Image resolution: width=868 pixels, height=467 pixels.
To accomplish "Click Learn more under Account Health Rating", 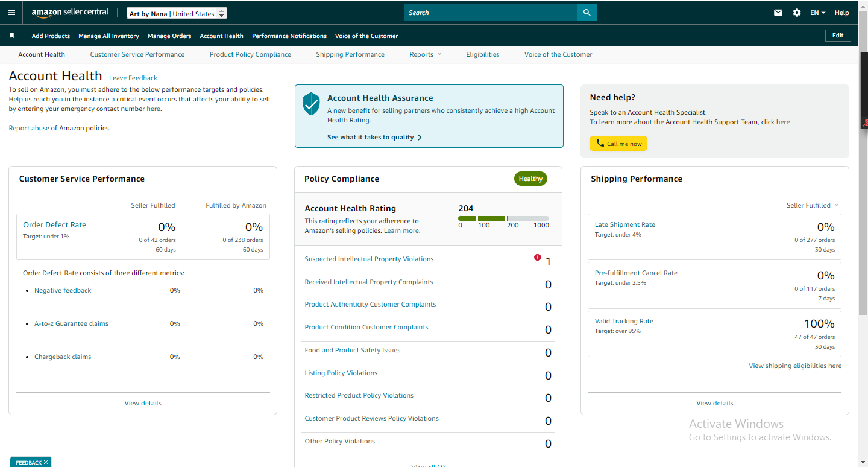I will (x=401, y=230).
